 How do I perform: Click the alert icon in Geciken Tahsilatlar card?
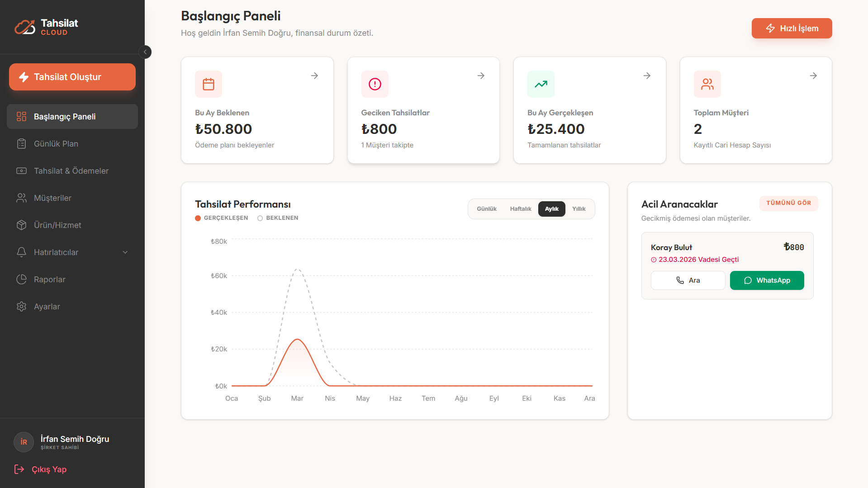pyautogui.click(x=375, y=84)
